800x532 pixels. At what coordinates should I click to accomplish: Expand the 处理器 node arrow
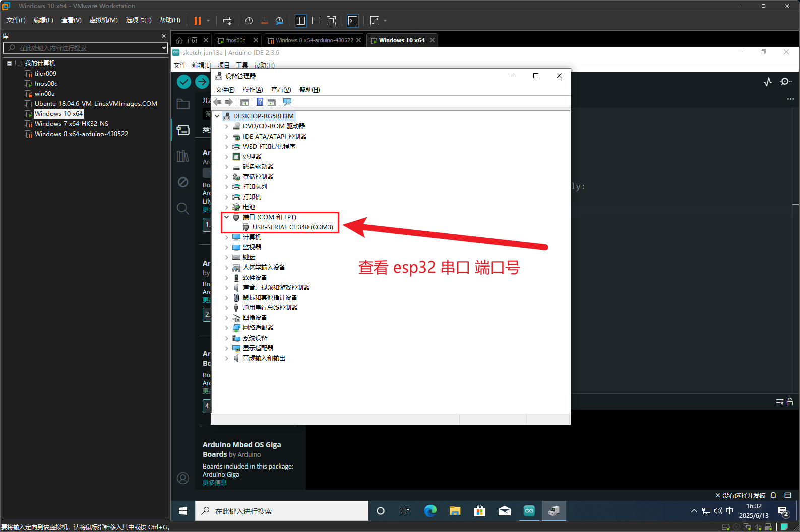coord(227,157)
